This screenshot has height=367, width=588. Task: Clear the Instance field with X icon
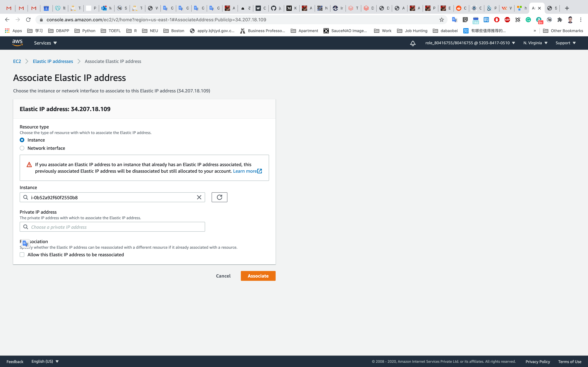coord(199,197)
